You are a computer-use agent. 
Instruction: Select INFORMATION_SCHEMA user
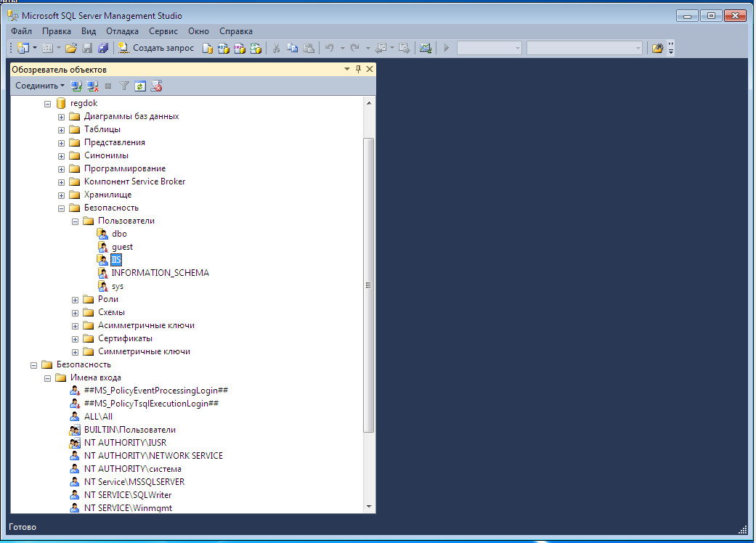point(160,273)
